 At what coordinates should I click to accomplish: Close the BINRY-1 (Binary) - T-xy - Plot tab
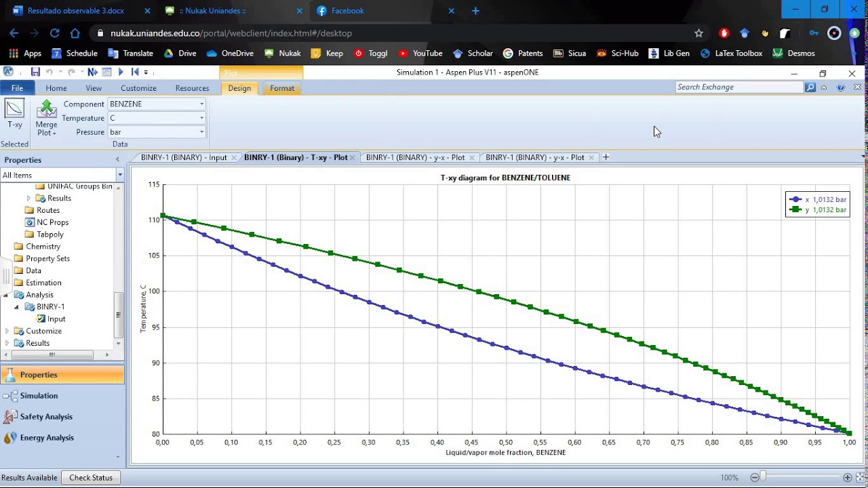353,158
